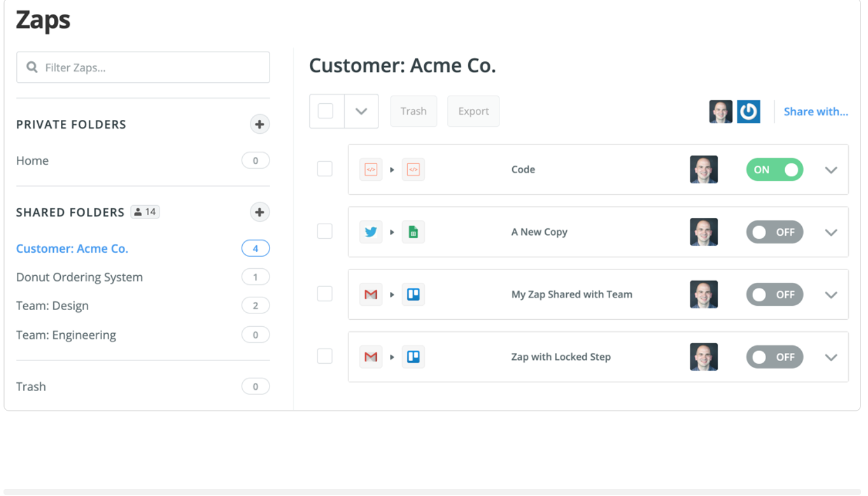Open the Donut Ordering System folder

(x=79, y=277)
